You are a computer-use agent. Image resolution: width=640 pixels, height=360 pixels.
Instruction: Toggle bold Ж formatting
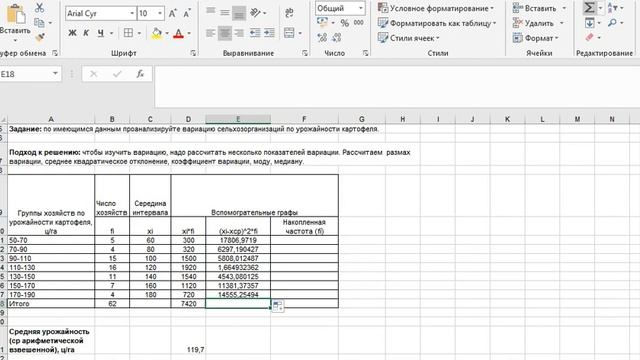72,33
